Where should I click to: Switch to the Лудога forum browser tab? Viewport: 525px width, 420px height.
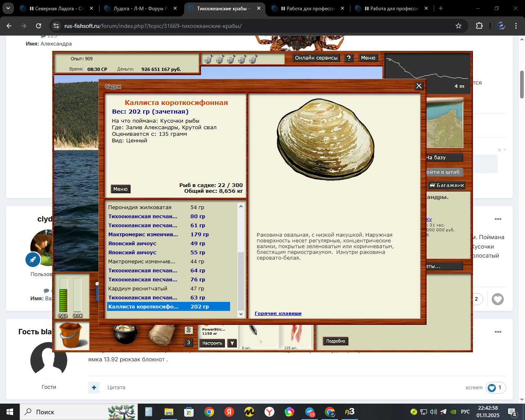140,8
